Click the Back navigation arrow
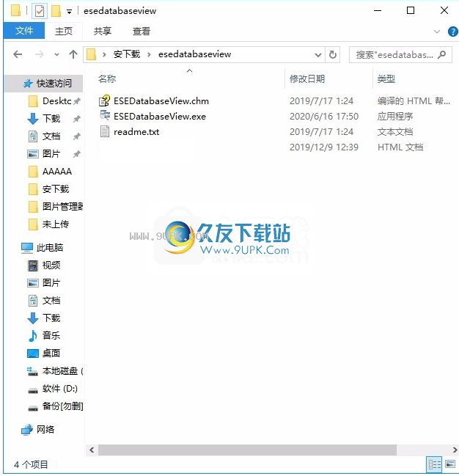The image size is (459, 476). click(18, 55)
